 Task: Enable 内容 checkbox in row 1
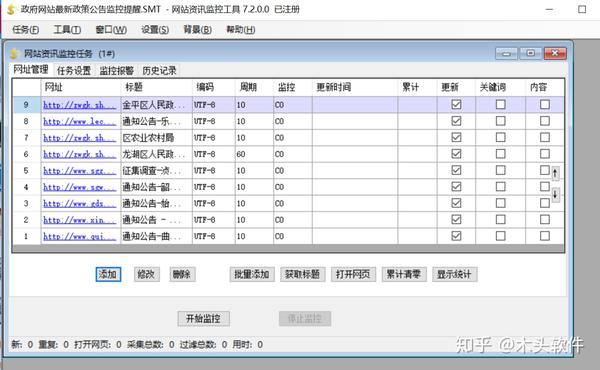coord(545,236)
